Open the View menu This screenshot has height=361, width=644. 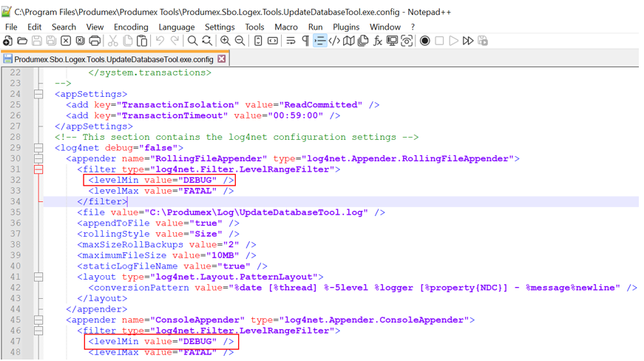[95, 27]
